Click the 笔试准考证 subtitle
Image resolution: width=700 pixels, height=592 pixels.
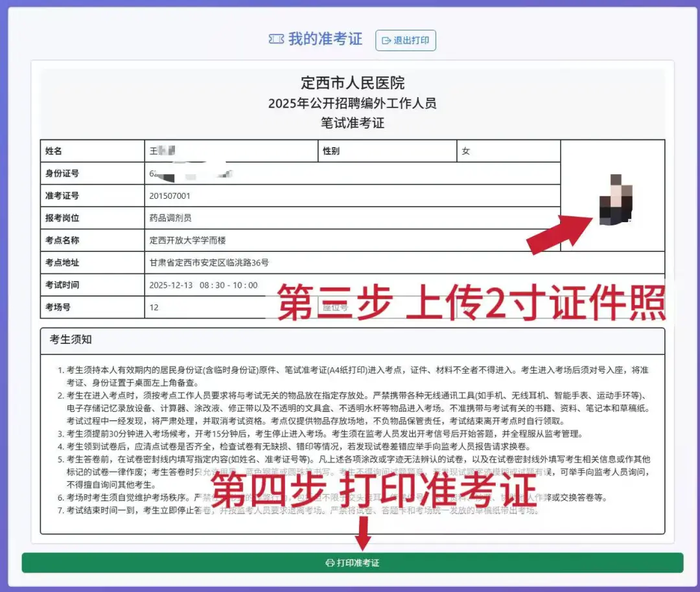pyautogui.click(x=353, y=122)
